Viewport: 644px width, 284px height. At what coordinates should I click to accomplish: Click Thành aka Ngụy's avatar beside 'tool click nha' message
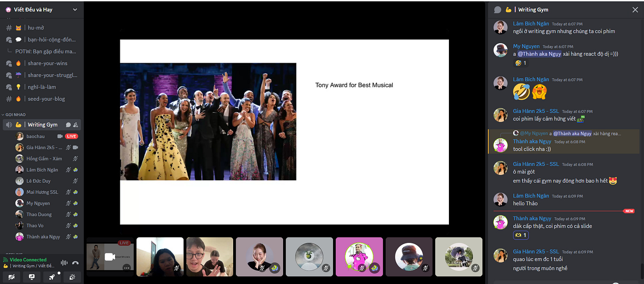[x=501, y=145]
